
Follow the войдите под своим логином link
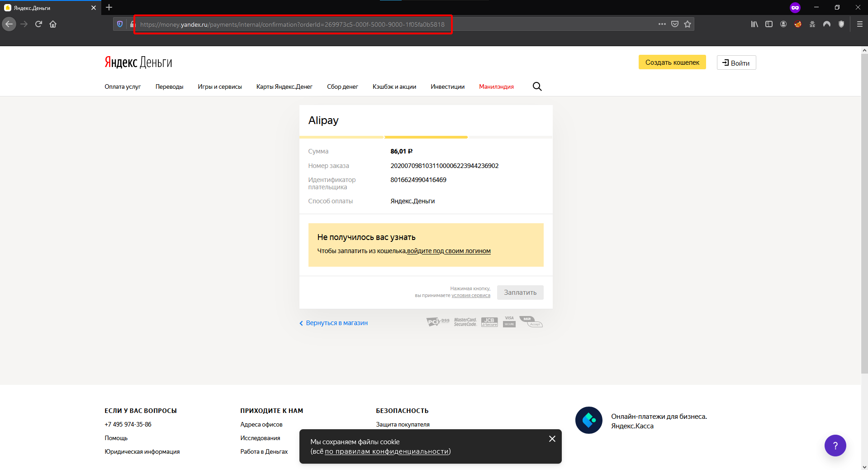[x=449, y=251]
